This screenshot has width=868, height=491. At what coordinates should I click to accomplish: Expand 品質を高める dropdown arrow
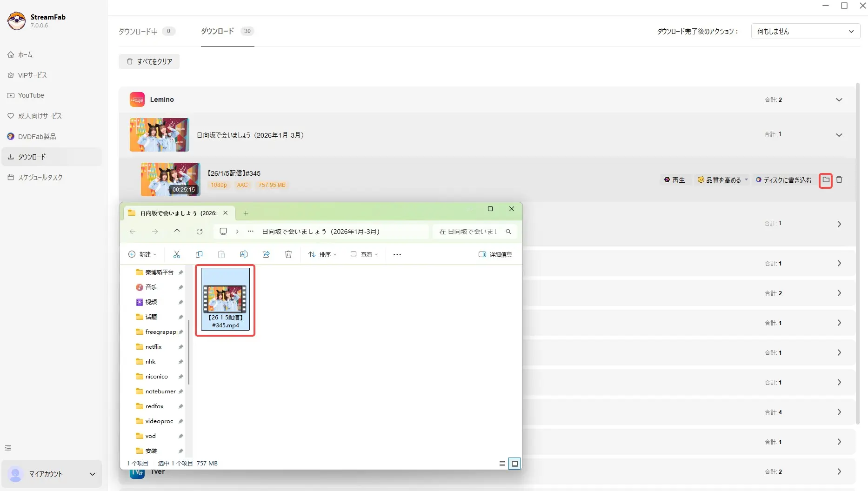746,180
